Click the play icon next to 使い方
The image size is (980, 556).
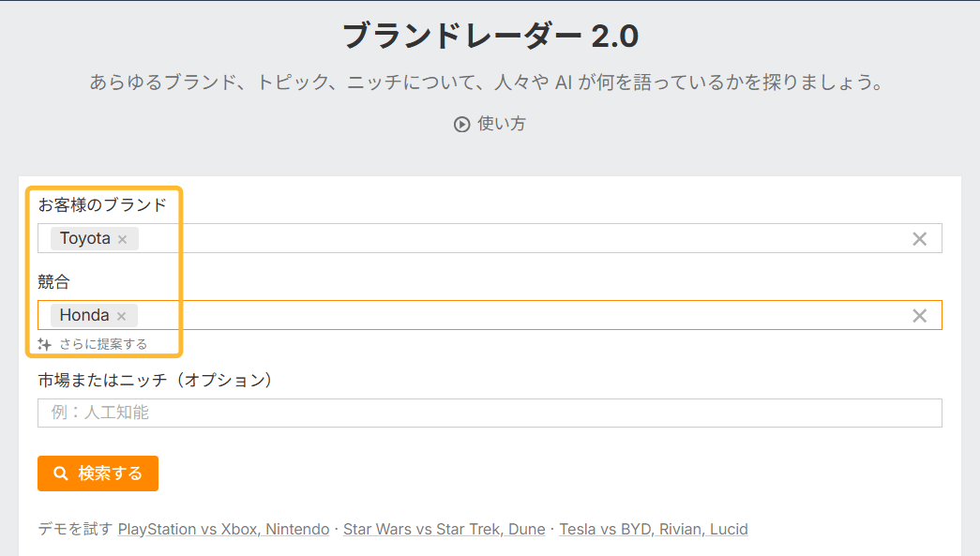pos(460,123)
